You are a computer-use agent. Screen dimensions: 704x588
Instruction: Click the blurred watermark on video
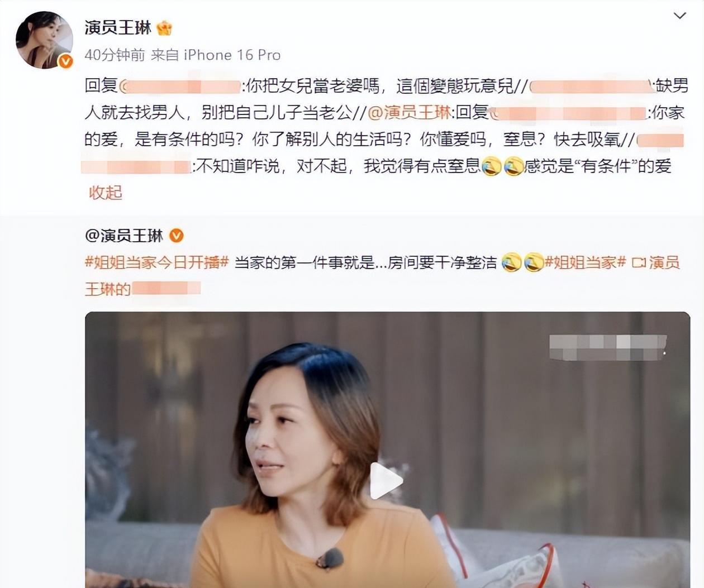click(608, 347)
